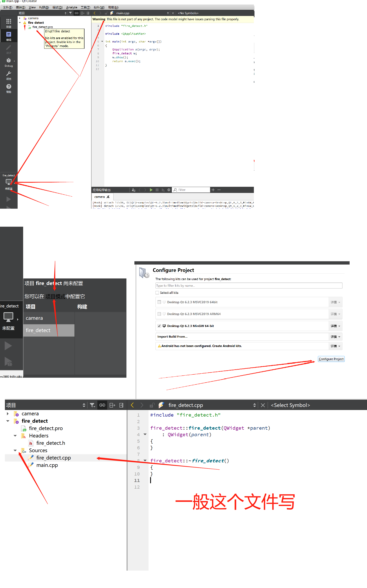Select fire_detect in the project selector popup
367x588 pixels.
pos(49,330)
